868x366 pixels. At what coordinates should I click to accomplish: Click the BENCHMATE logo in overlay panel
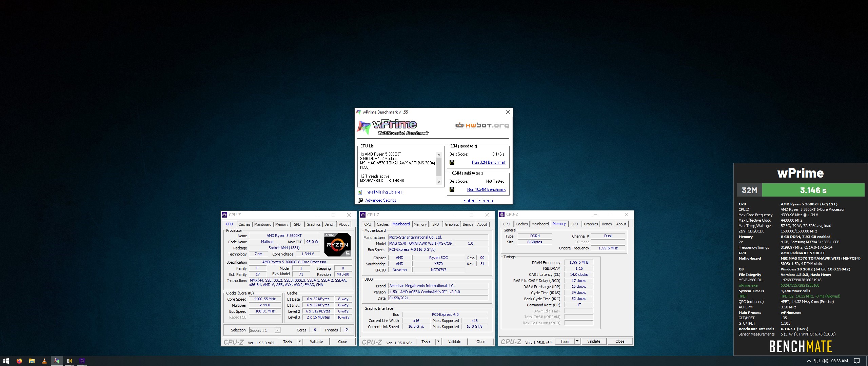pyautogui.click(x=801, y=346)
